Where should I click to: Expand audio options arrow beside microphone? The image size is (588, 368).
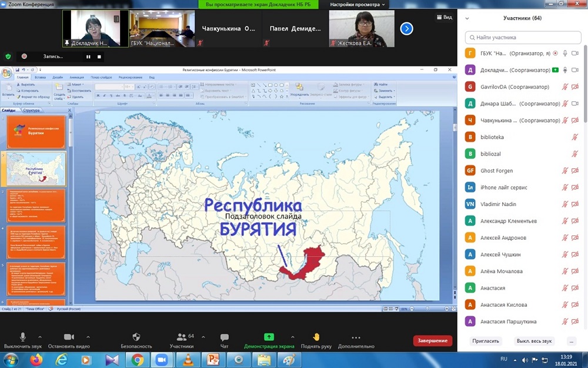coord(40,337)
